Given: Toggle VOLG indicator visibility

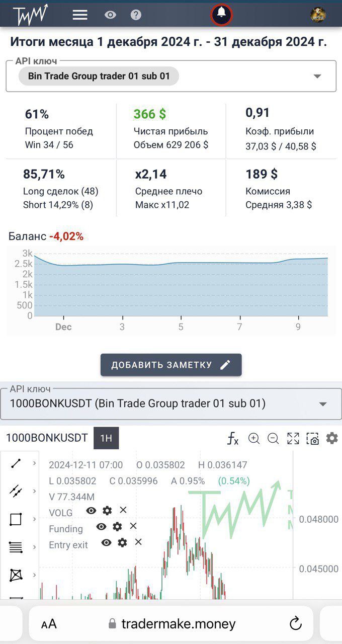Looking at the screenshot, I should (91, 511).
